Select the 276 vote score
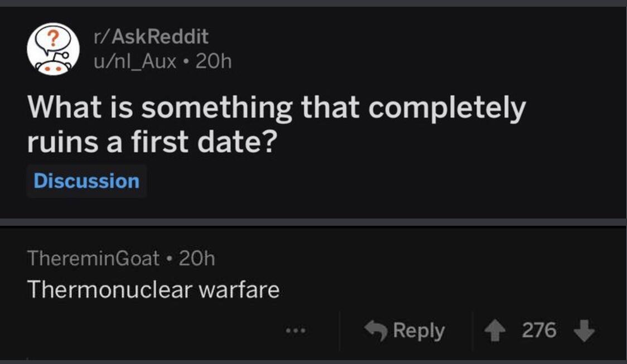Viewport: 627px width, 364px height. tap(539, 331)
